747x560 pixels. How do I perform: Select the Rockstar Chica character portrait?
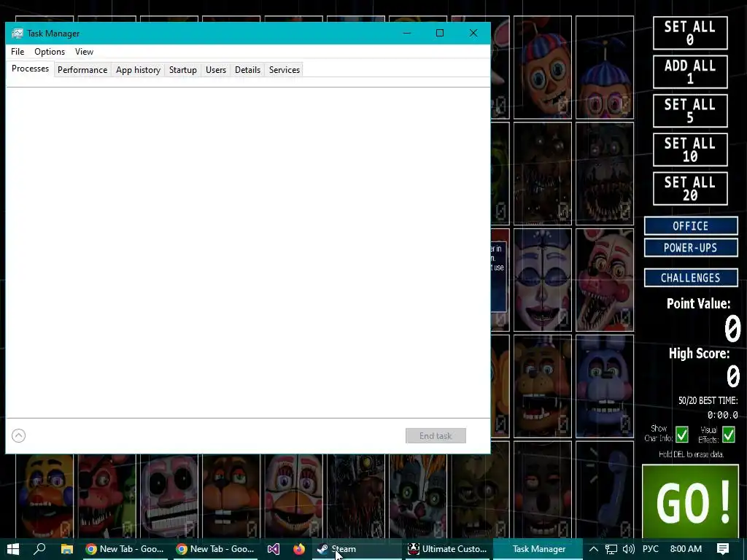coord(44,496)
